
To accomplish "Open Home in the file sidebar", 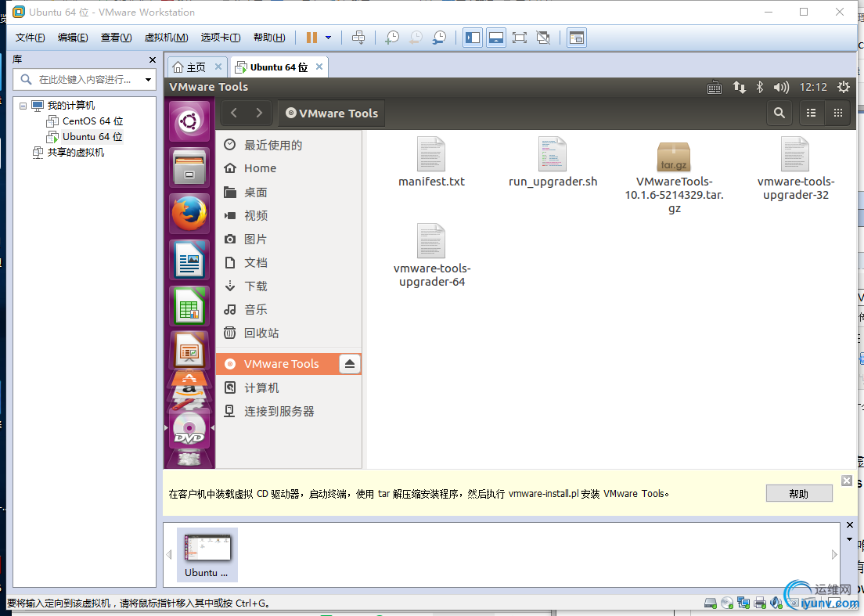I will (288, 168).
